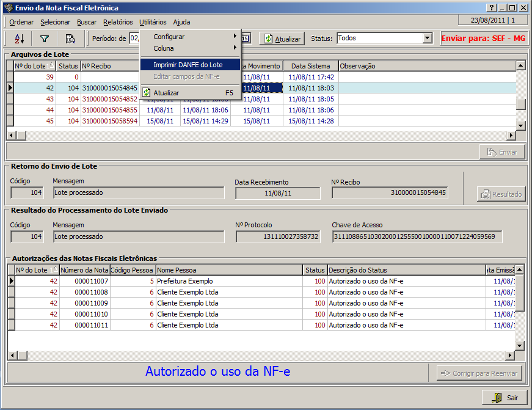Select the Prefeitura Exemplo nota row

tap(183, 281)
